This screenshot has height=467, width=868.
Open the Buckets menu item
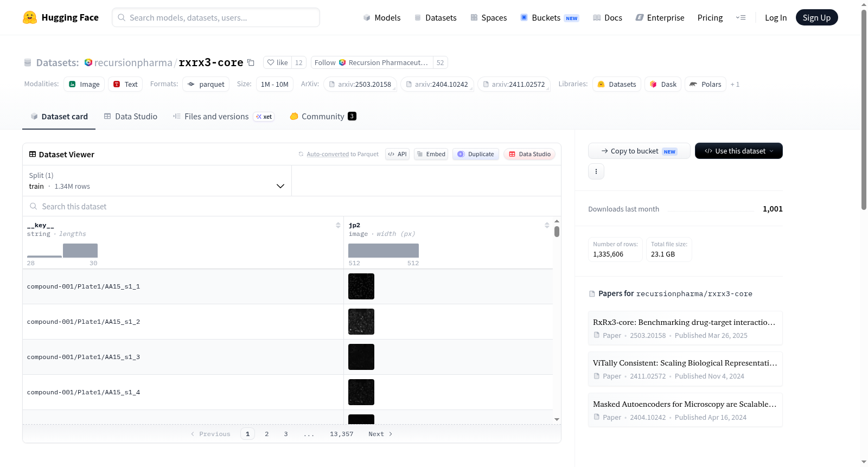click(x=550, y=17)
